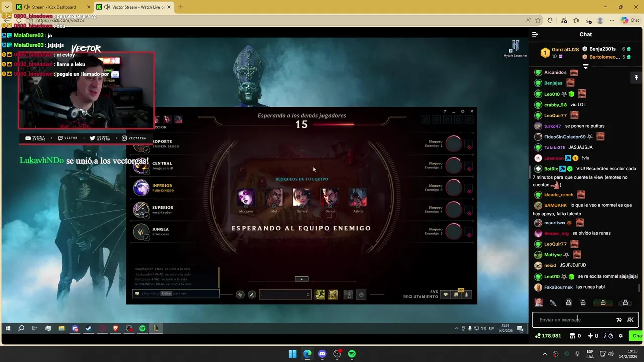The width and height of the screenshot is (644, 362).
Task: Click username SAMUAFK in chat
Action: [x=555, y=205]
